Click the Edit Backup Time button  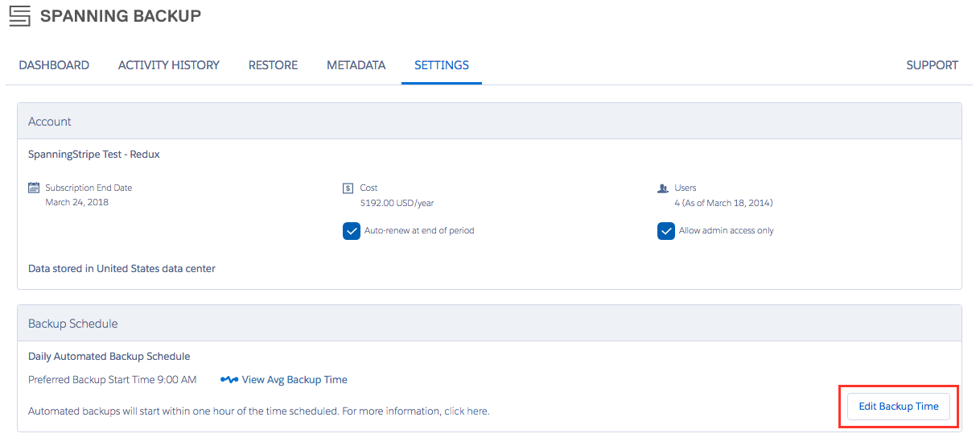tap(899, 407)
